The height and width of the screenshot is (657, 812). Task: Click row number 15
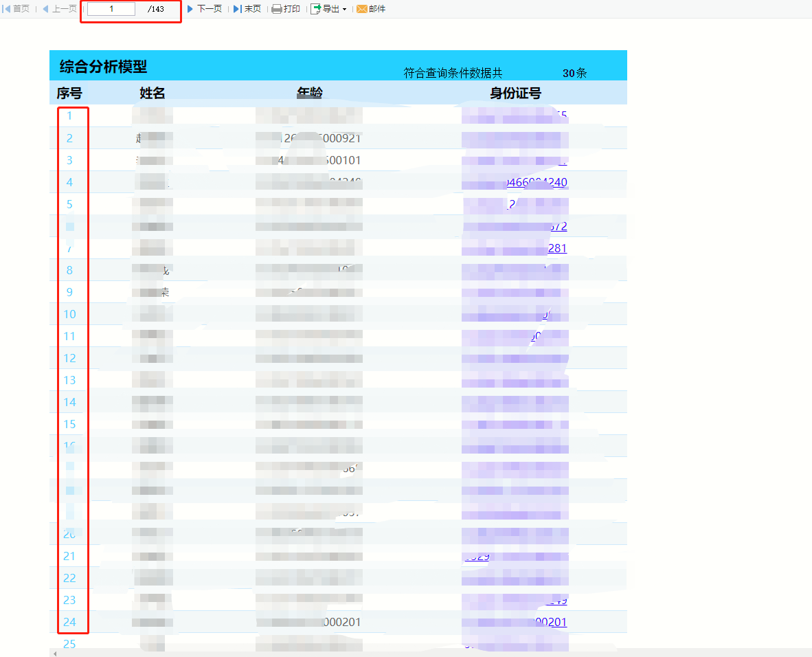point(69,424)
